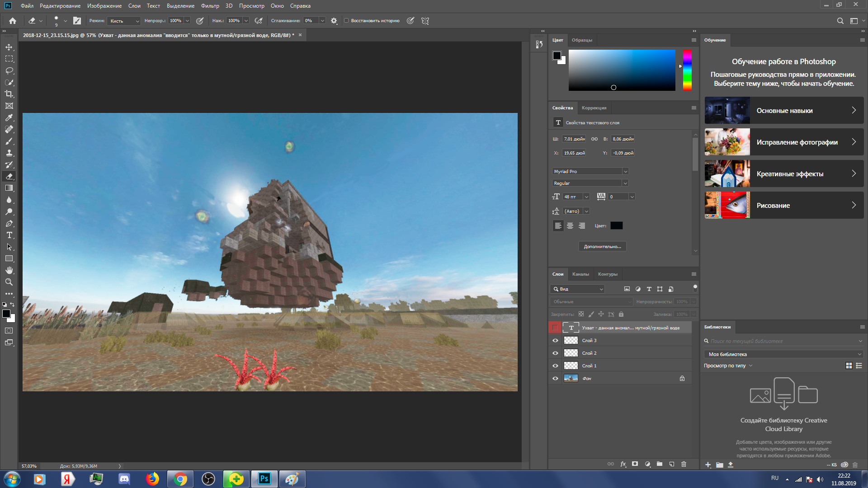Add layer mask icon
The height and width of the screenshot is (488, 868).
point(635,464)
